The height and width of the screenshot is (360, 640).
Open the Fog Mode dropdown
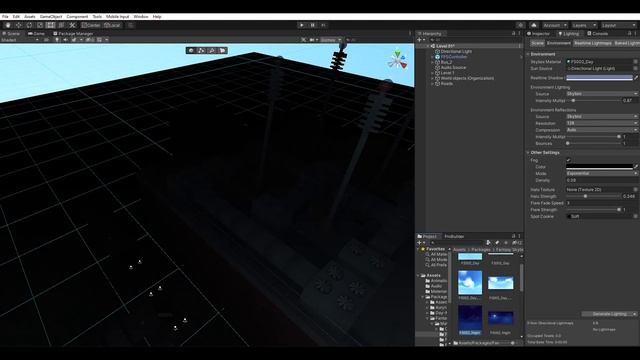tap(602, 173)
